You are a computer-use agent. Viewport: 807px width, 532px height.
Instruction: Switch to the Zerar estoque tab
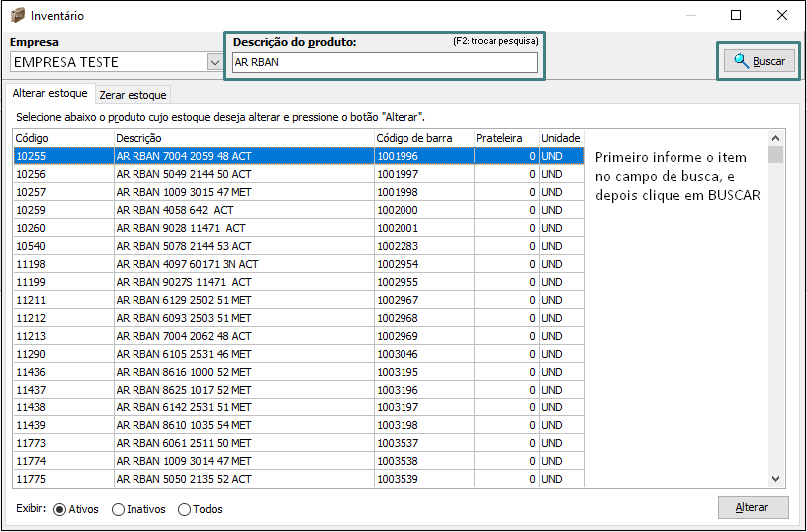coord(133,94)
